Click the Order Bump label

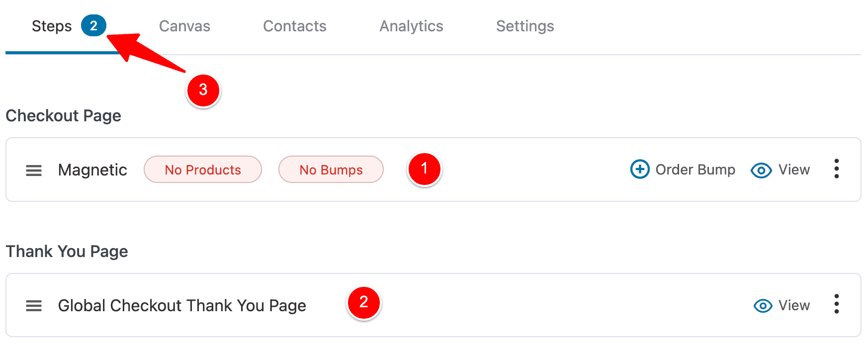click(695, 170)
